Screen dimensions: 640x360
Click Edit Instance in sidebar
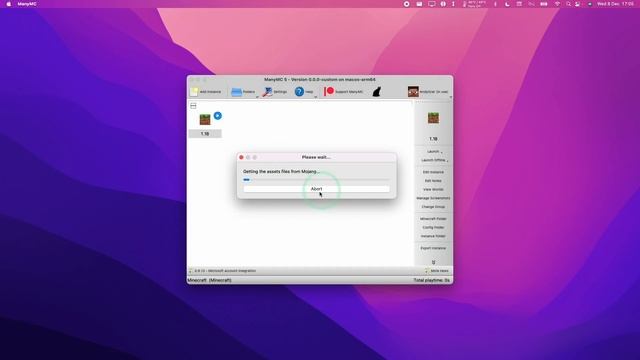(433, 172)
